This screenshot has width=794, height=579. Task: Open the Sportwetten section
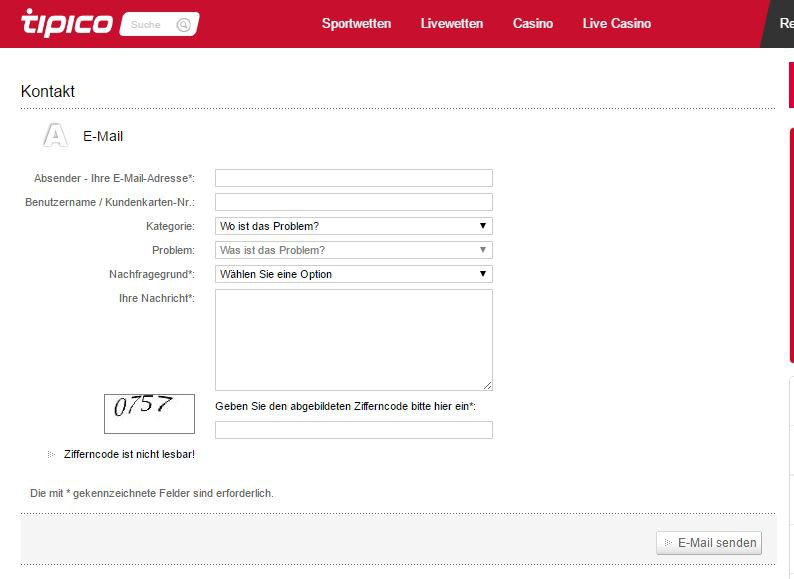click(x=356, y=23)
